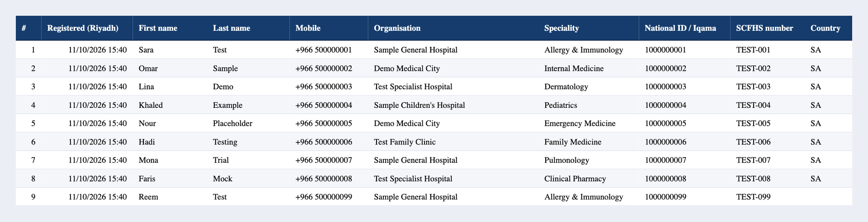
Task: Select last name Mock
Action: click(222, 179)
